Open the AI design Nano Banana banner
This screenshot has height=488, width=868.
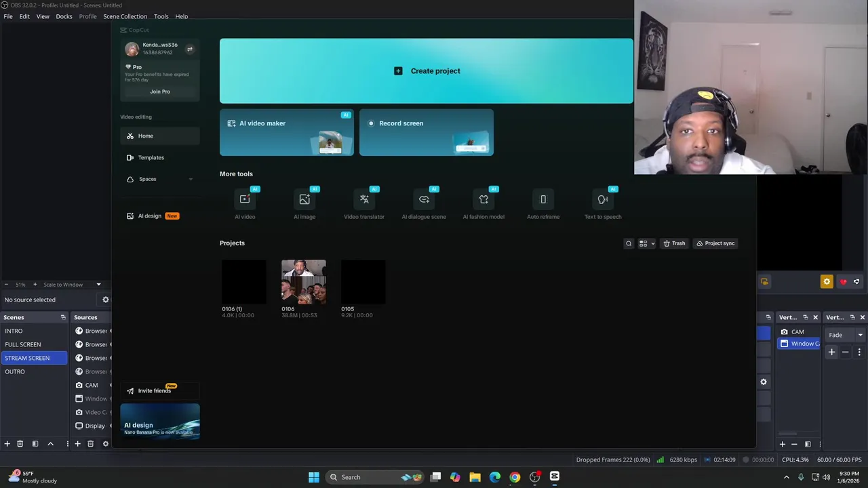click(160, 422)
